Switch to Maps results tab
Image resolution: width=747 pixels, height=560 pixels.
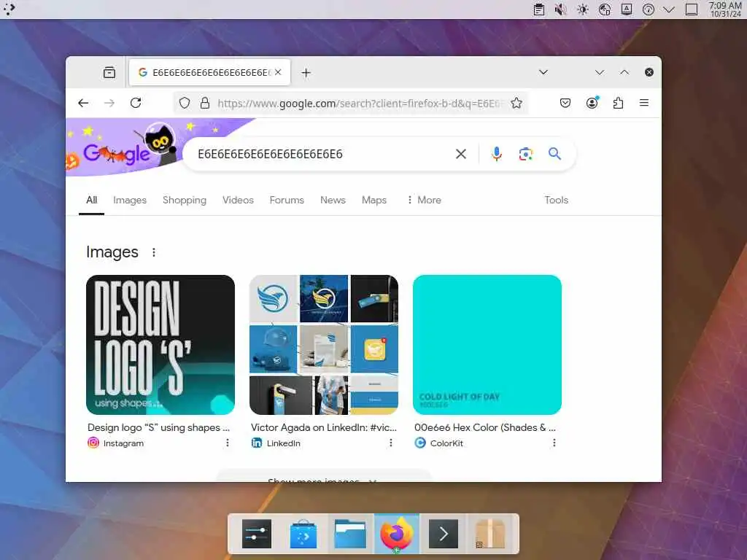[374, 200]
